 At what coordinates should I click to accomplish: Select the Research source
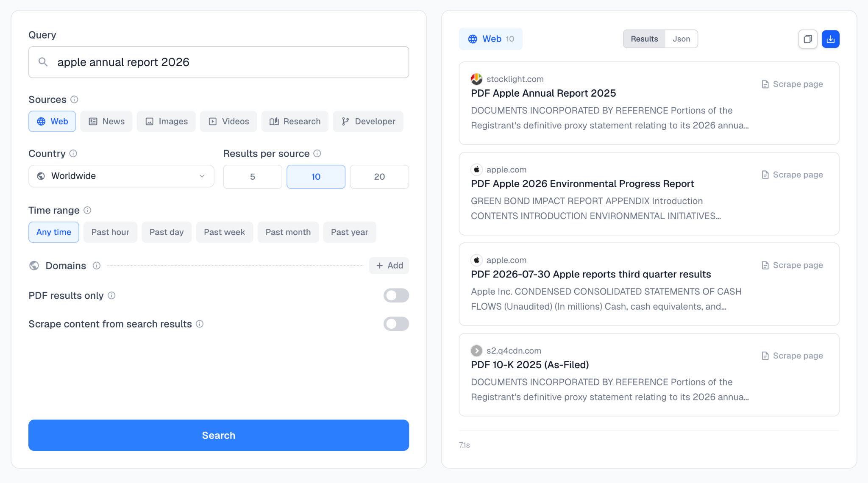point(295,122)
